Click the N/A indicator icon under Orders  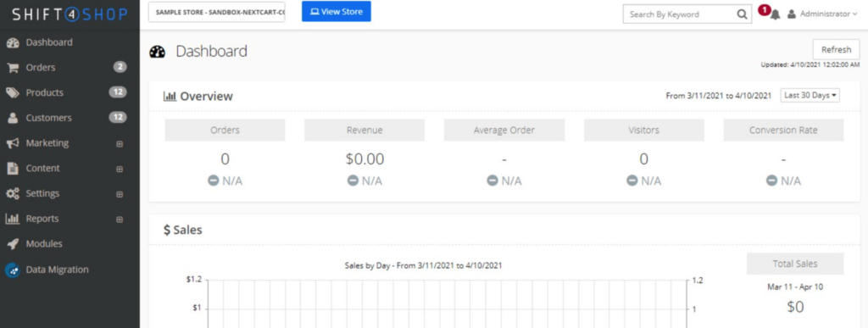[213, 181]
